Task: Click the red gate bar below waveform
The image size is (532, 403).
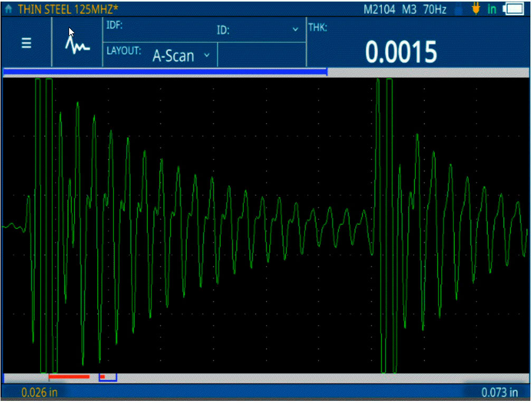Action: (x=69, y=377)
